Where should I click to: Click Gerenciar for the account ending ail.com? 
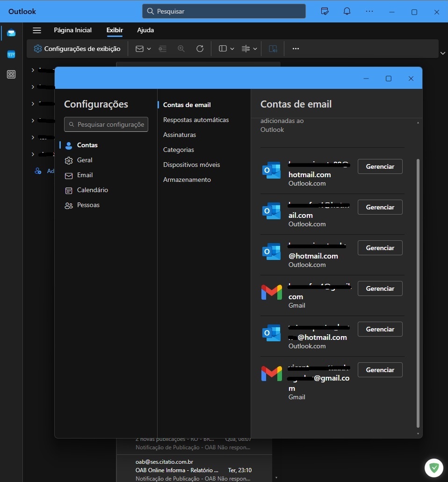click(x=380, y=207)
